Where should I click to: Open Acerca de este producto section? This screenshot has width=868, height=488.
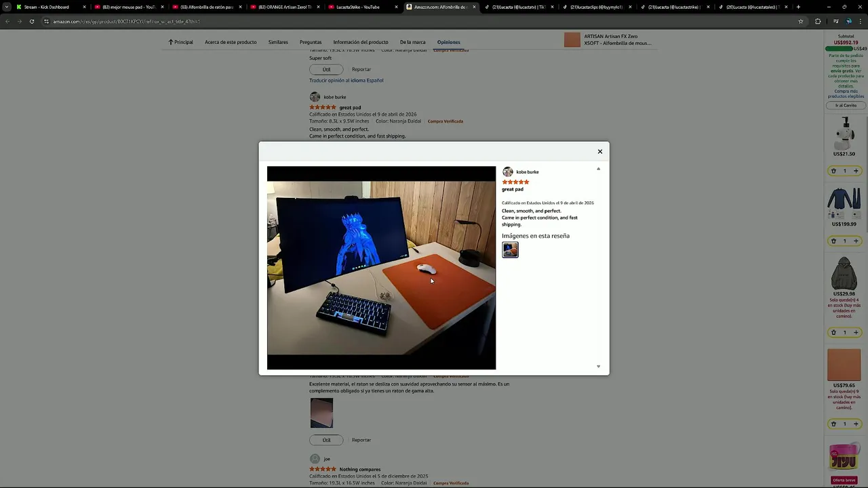point(231,42)
